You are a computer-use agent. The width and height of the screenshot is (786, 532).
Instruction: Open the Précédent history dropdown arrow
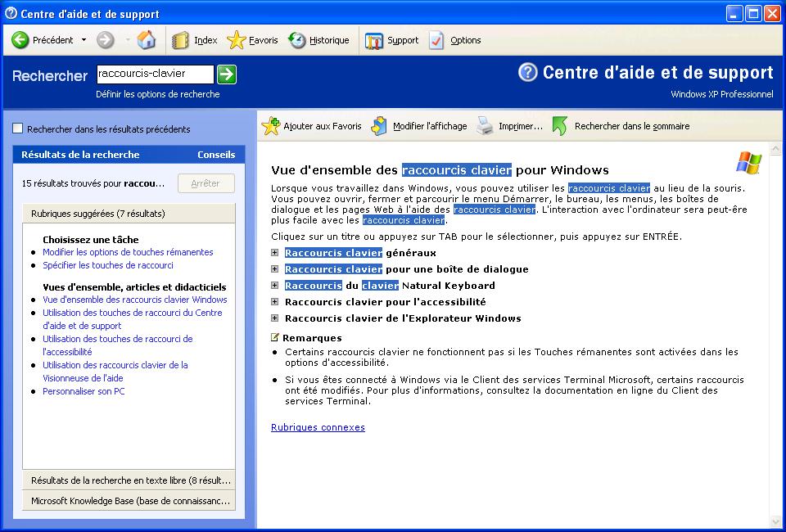84,40
